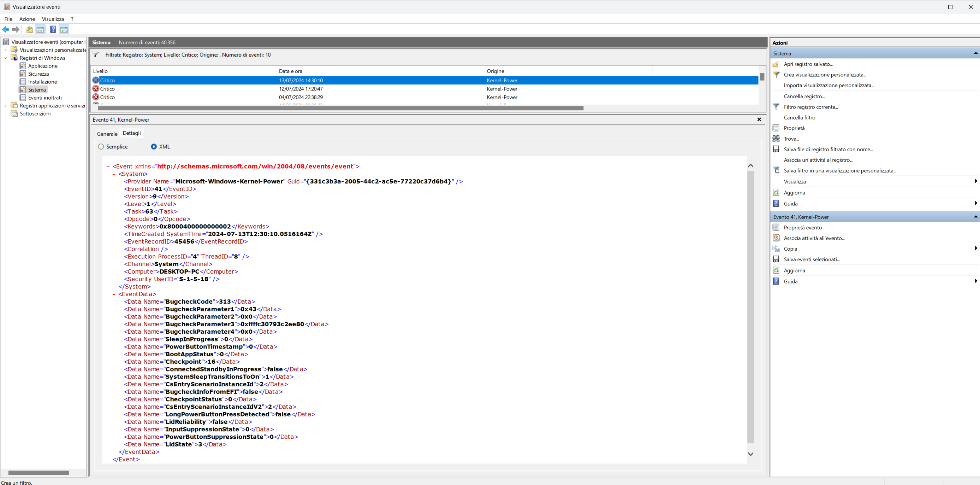The image size is (980, 485).
Task: Click the Proprietà evento icon
Action: (776, 228)
